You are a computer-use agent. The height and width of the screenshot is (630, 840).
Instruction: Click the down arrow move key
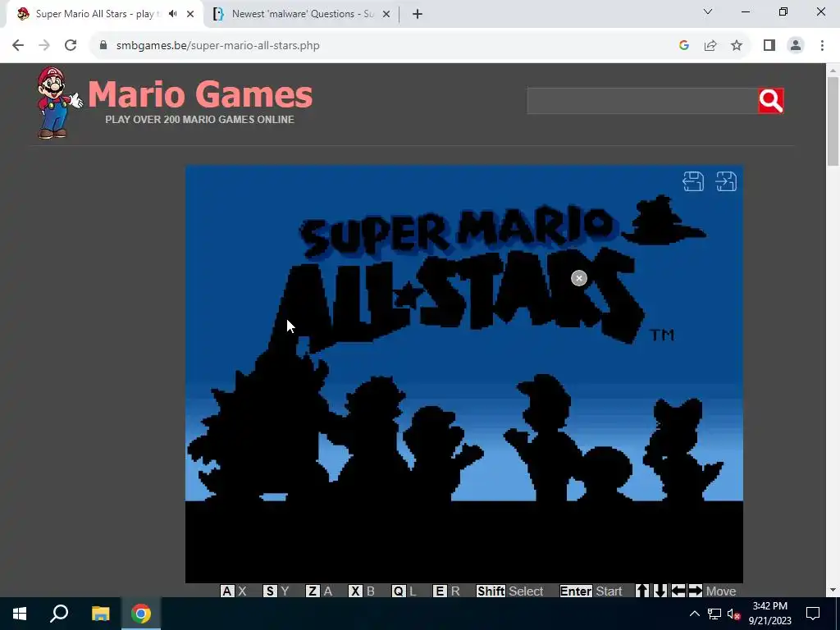pyautogui.click(x=660, y=591)
